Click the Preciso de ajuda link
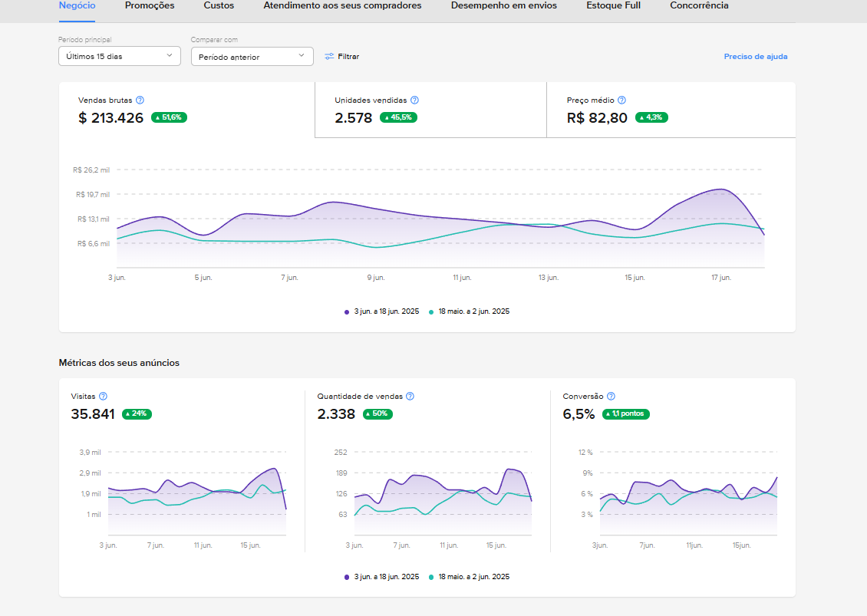Image resolution: width=867 pixels, height=616 pixels. click(755, 57)
